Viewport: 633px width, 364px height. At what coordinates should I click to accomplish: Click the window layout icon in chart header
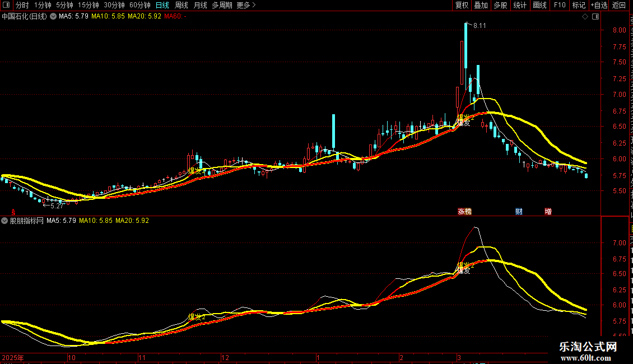pyautogui.click(x=595, y=17)
